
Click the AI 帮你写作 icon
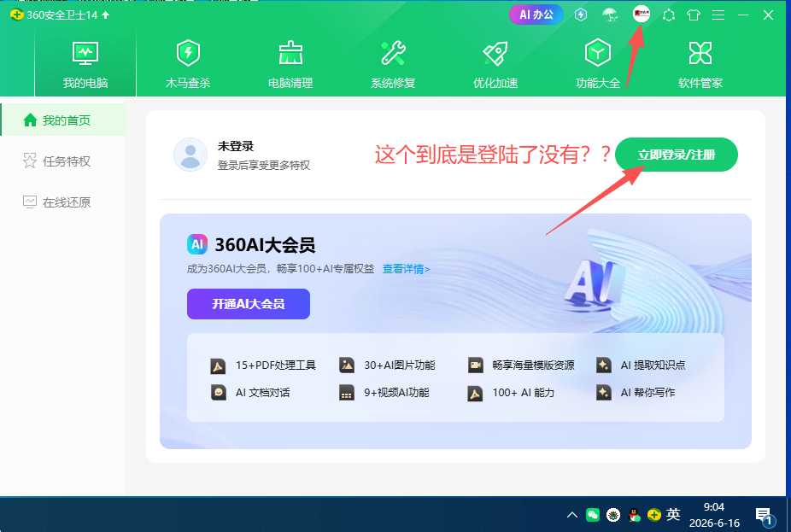pos(603,392)
